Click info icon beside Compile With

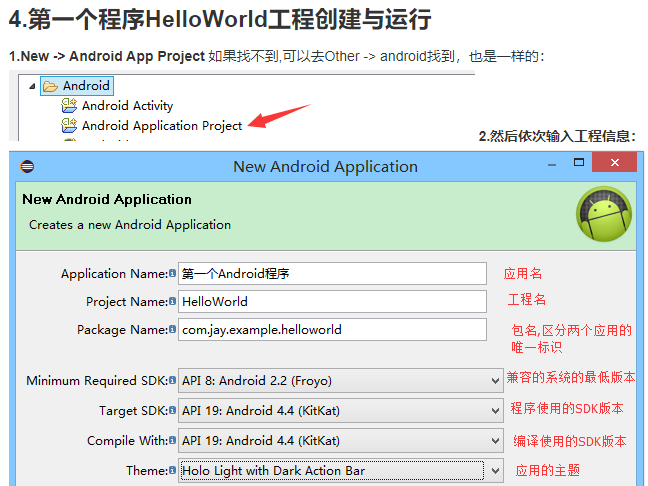coord(172,441)
